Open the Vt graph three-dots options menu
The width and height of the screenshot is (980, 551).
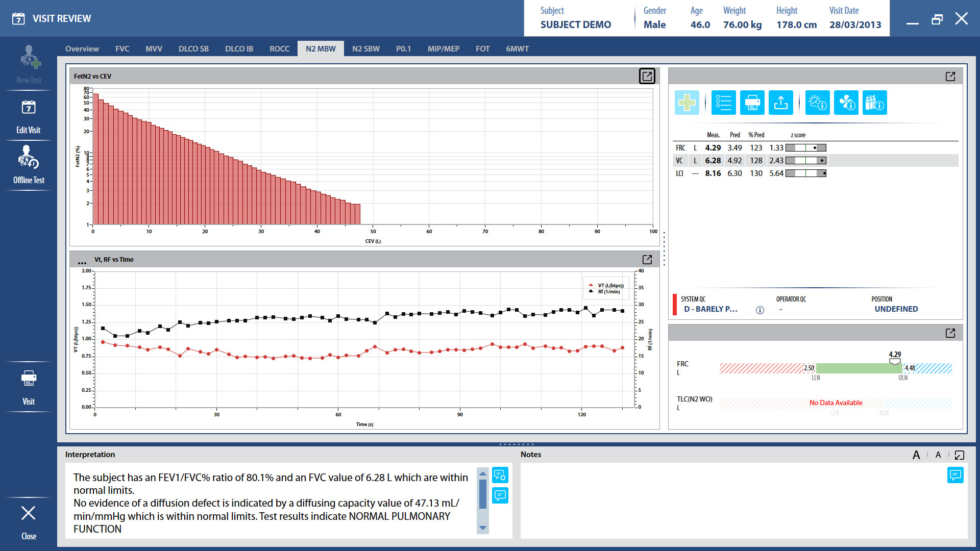[x=82, y=263]
